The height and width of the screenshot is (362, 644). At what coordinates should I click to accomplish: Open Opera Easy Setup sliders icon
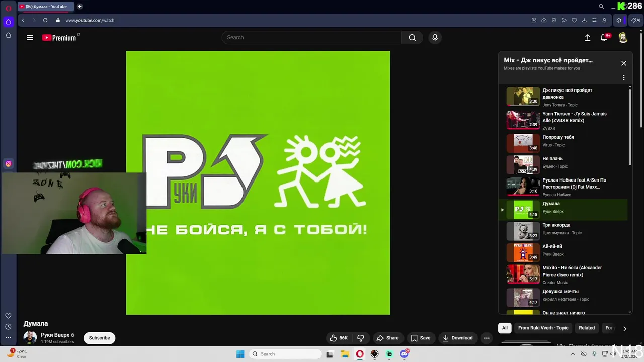(x=594, y=20)
